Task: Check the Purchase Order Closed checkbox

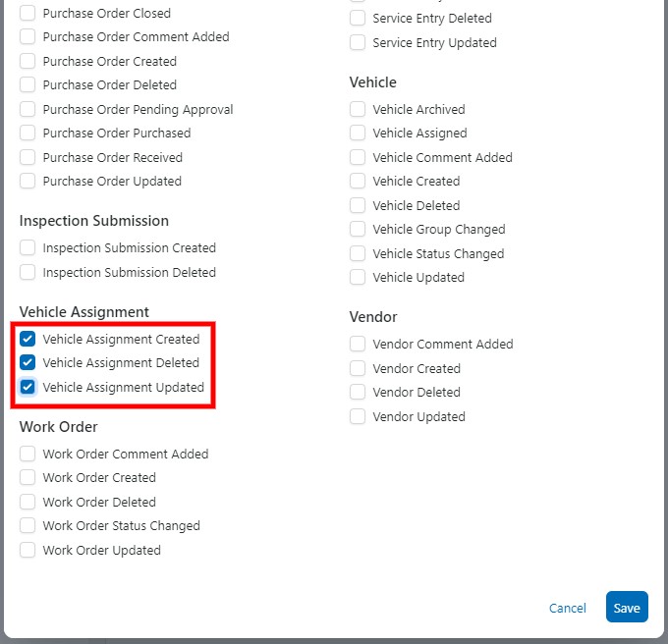Action: (28, 13)
